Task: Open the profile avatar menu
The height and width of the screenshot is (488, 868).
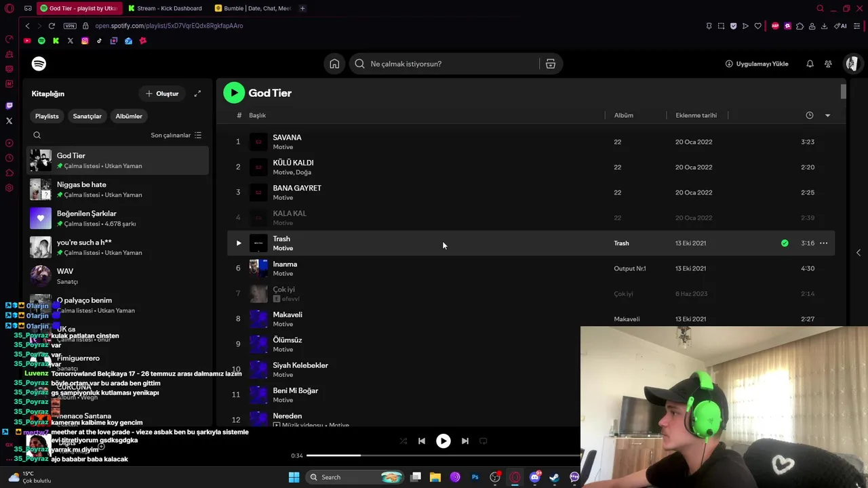Action: pyautogui.click(x=852, y=64)
